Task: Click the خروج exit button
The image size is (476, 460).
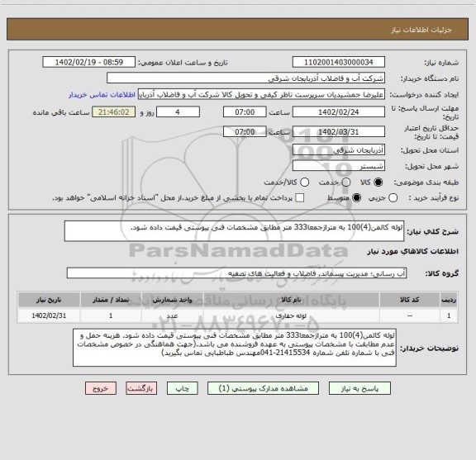Action: tap(101, 388)
